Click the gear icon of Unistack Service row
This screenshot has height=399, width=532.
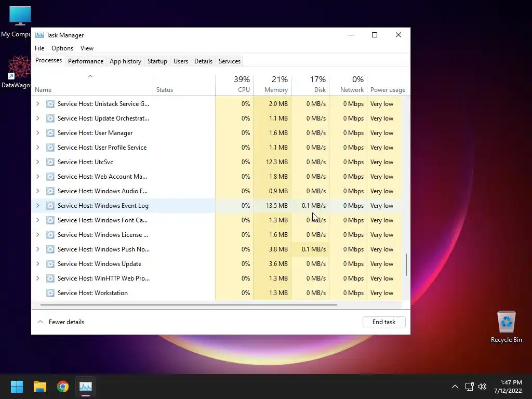pos(50,104)
